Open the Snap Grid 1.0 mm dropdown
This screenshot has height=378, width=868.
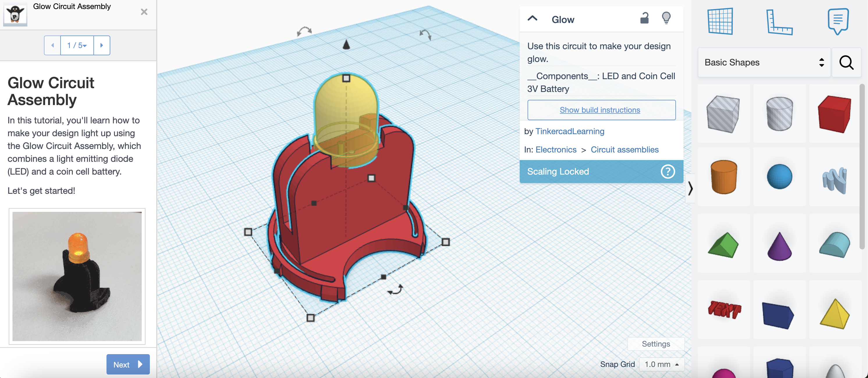coord(661,364)
